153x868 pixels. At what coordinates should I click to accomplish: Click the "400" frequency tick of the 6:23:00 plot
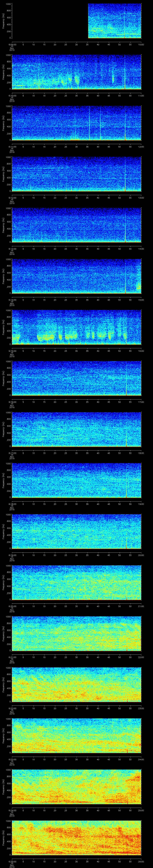tap(9, 739)
